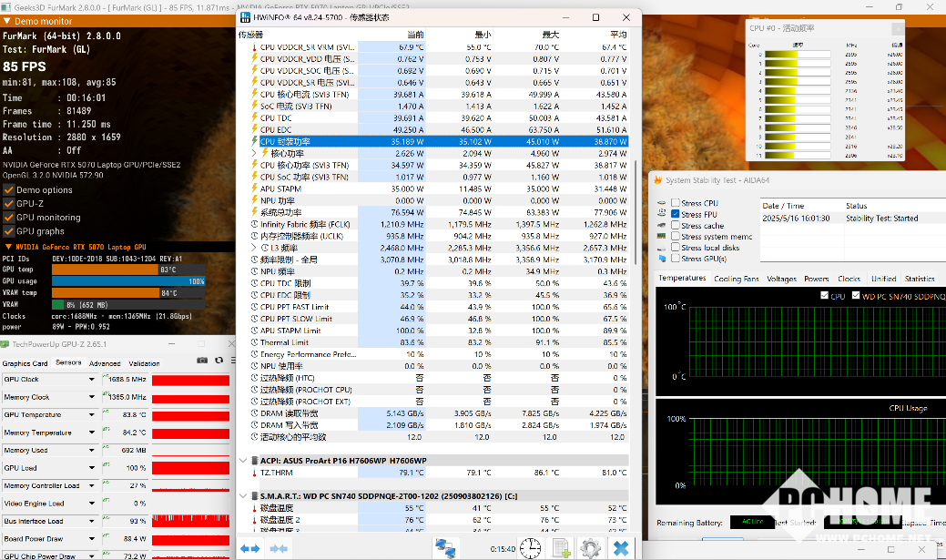
Task: Toggle the GPU-Z checkbox in FurMark demo monitor
Action: [x=8, y=203]
